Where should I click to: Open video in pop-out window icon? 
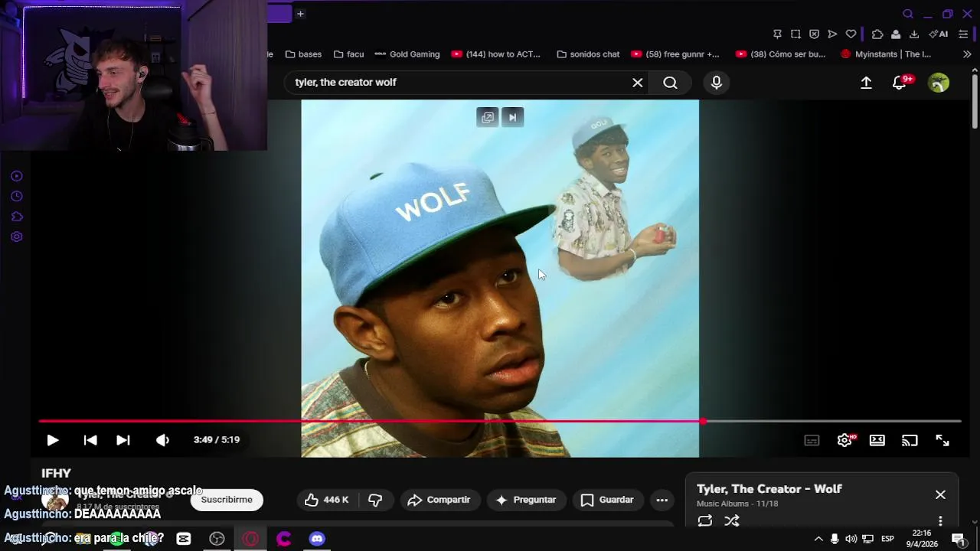(x=488, y=117)
